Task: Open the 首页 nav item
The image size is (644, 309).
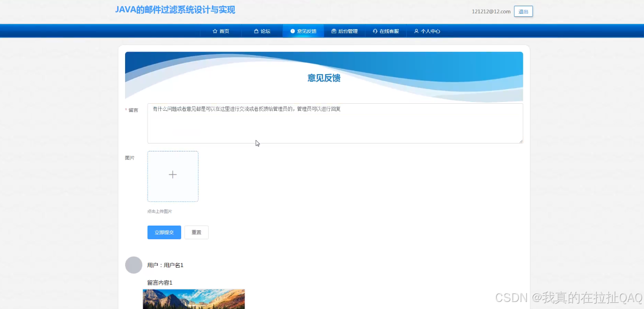Action: click(221, 31)
